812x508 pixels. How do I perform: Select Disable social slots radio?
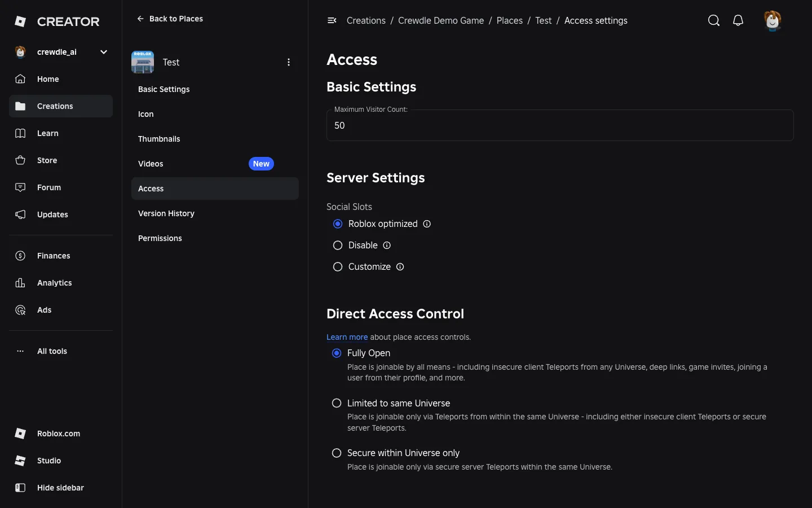338,246
